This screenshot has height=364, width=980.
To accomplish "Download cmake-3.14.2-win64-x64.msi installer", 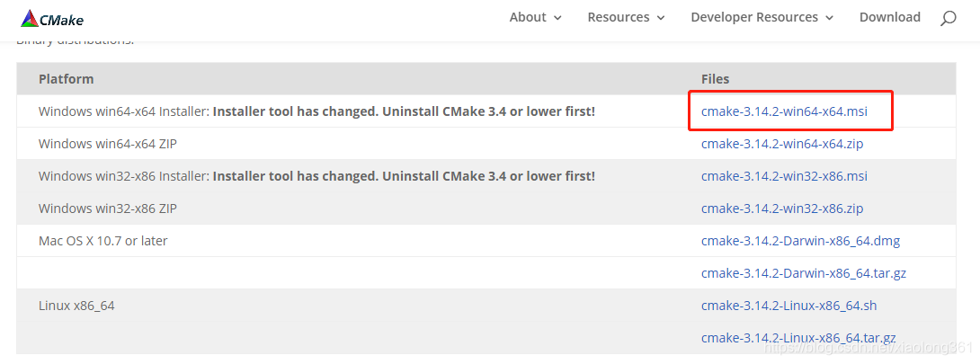I will coord(784,111).
